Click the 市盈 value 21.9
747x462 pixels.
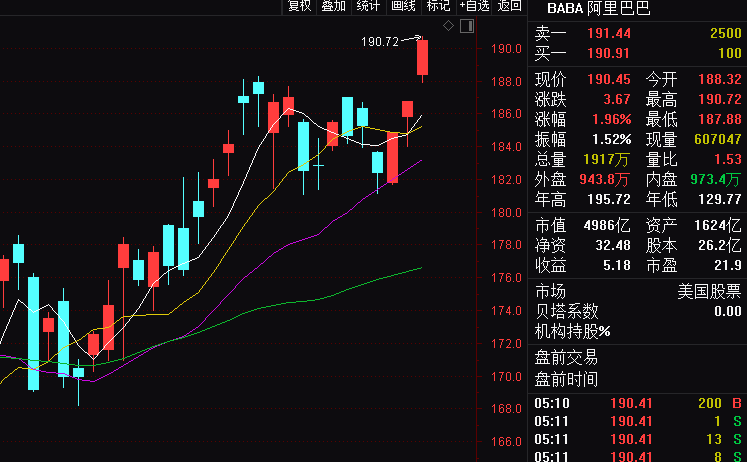[x=727, y=265]
